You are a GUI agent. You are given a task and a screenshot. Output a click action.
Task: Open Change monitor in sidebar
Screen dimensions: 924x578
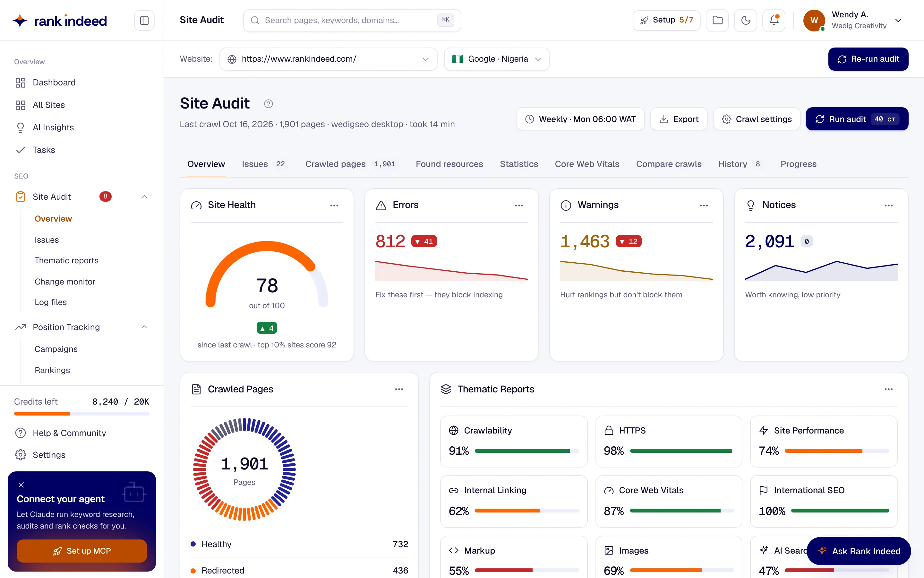(65, 282)
